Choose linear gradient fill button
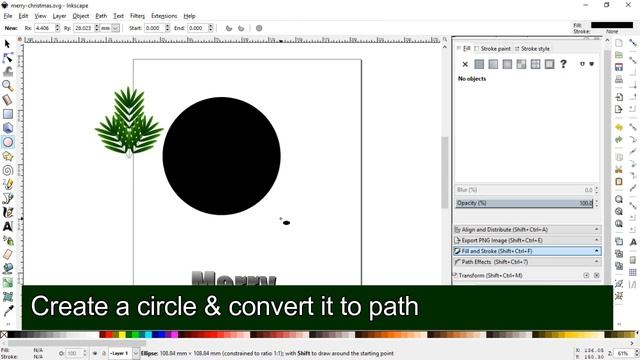This screenshot has width=640, height=360. (x=493, y=64)
